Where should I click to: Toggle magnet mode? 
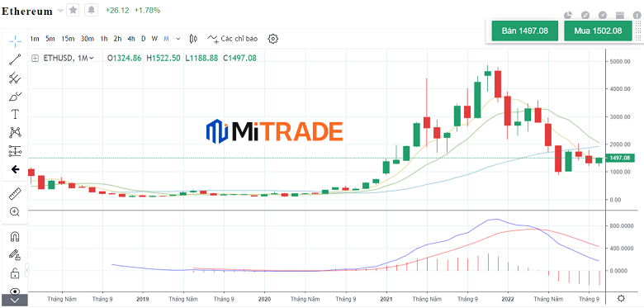pos(15,236)
